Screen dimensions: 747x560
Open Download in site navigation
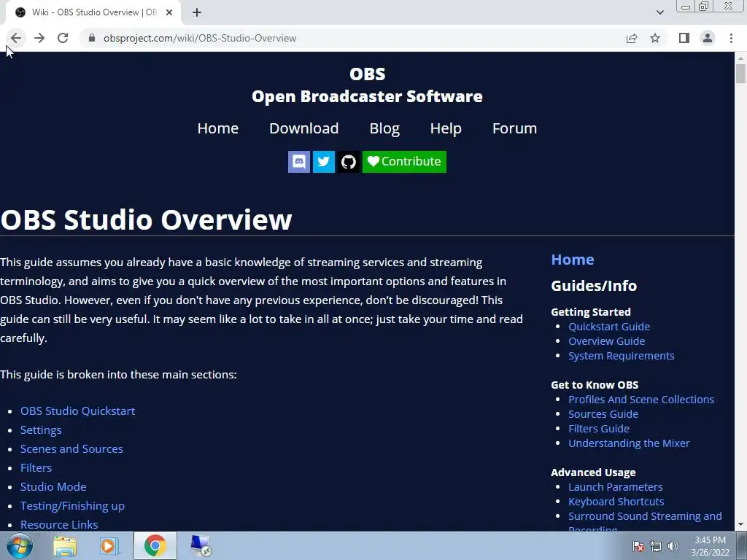point(304,128)
